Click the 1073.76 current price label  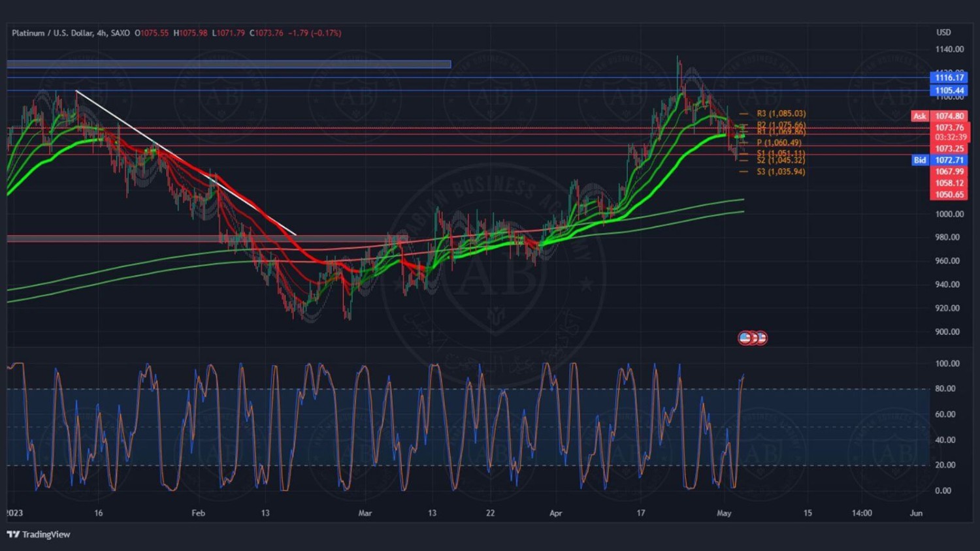(x=949, y=127)
